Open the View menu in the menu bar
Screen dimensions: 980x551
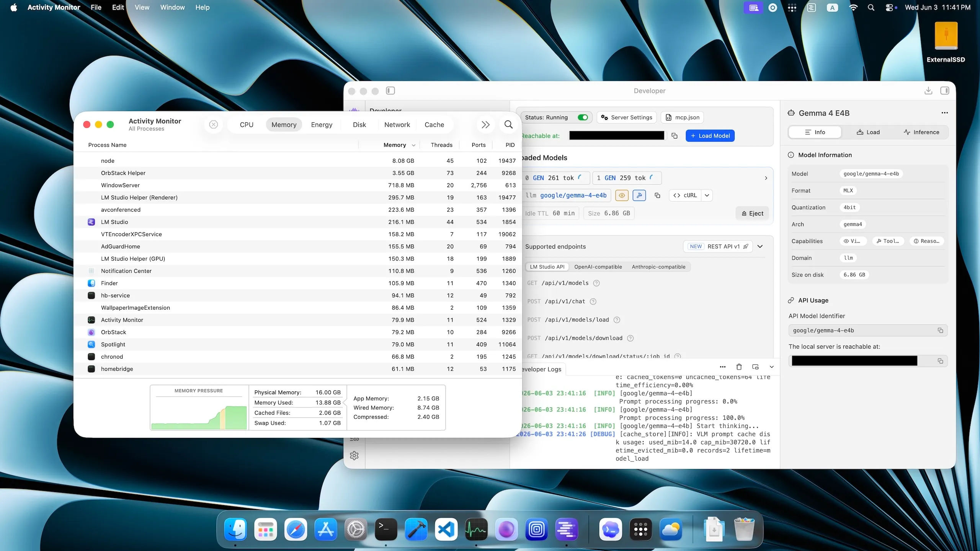click(x=142, y=7)
